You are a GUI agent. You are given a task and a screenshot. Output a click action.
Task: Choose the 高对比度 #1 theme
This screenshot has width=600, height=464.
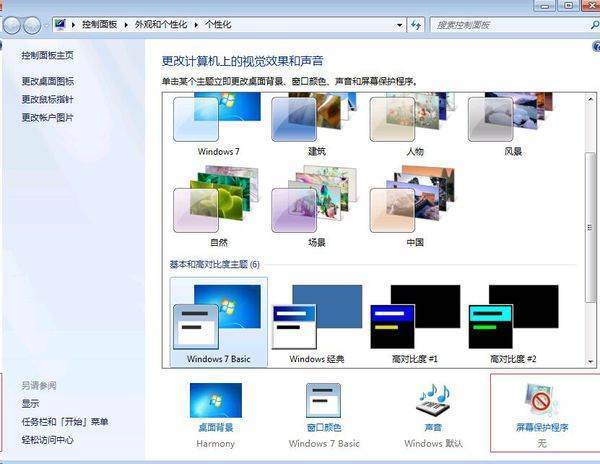[415, 322]
